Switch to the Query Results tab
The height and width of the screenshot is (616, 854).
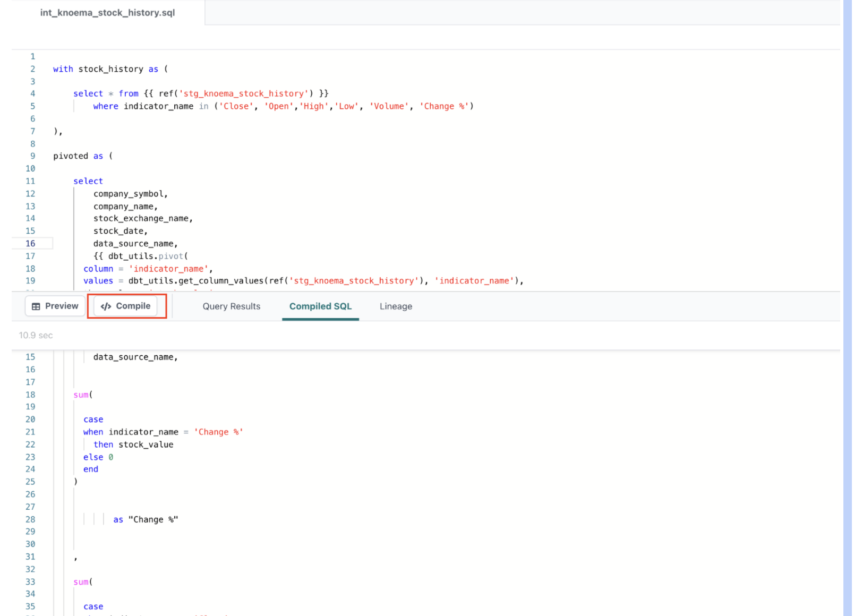231,306
